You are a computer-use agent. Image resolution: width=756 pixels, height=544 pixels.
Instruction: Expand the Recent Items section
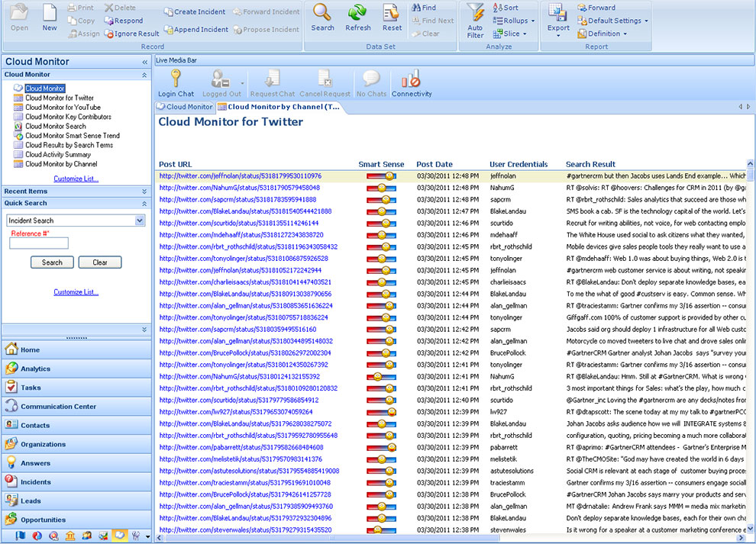(x=144, y=192)
